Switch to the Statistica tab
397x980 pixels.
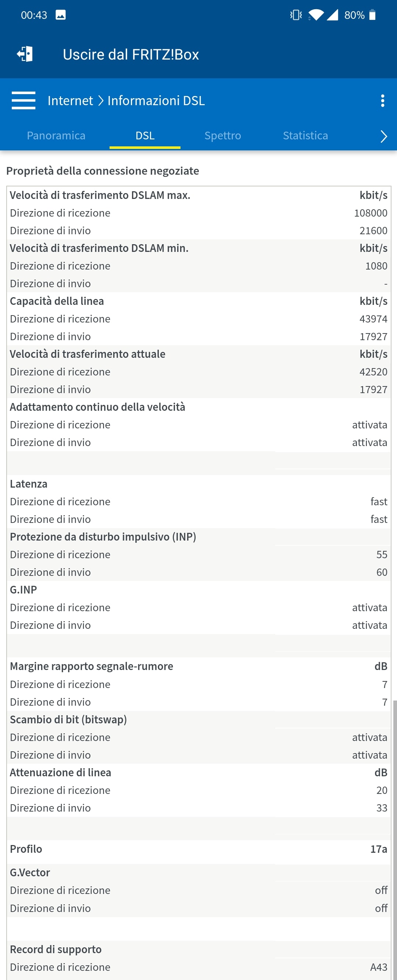305,135
